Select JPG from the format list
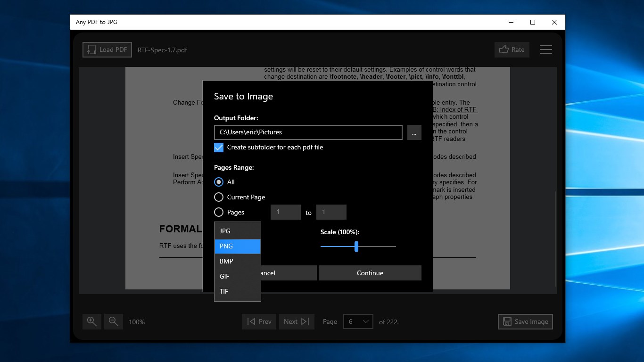 (x=238, y=231)
